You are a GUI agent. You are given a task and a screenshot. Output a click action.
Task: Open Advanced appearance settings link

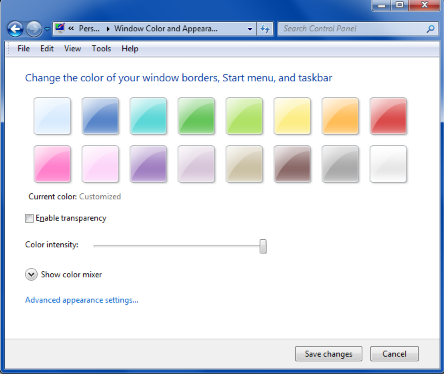point(82,300)
